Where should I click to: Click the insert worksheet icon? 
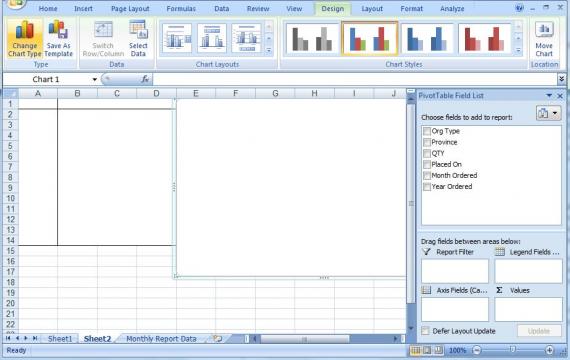point(217,339)
